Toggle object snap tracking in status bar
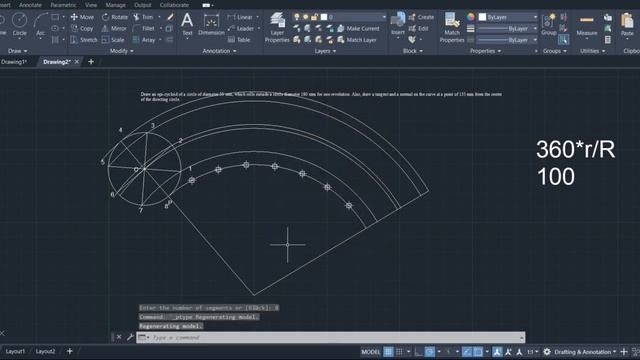Screen dimensions: 640x360 [x=467, y=352]
